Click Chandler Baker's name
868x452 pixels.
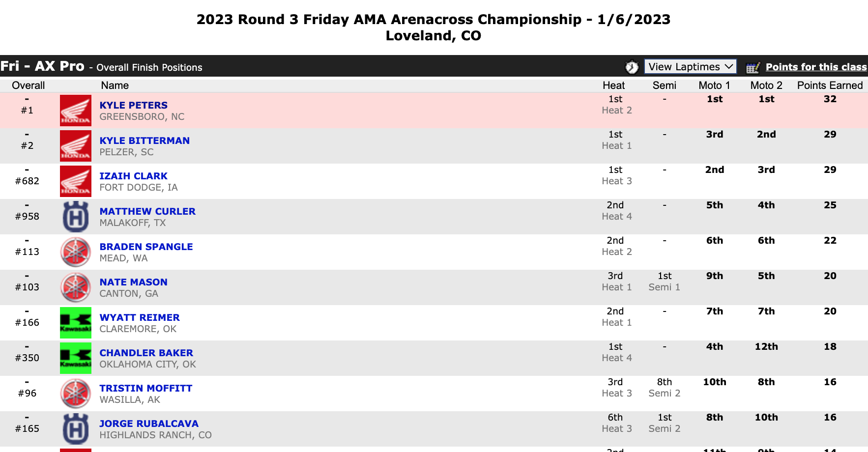pyautogui.click(x=146, y=353)
